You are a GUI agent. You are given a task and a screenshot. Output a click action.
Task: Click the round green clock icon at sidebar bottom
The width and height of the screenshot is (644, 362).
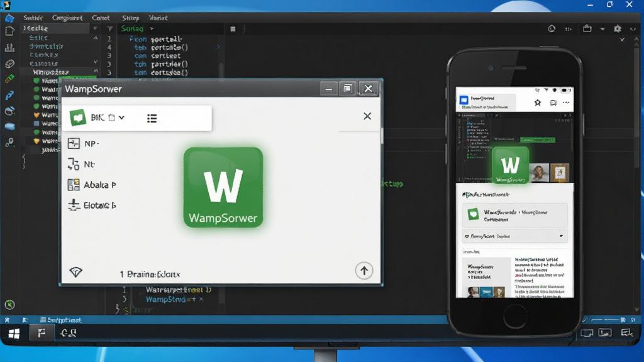tap(9, 305)
